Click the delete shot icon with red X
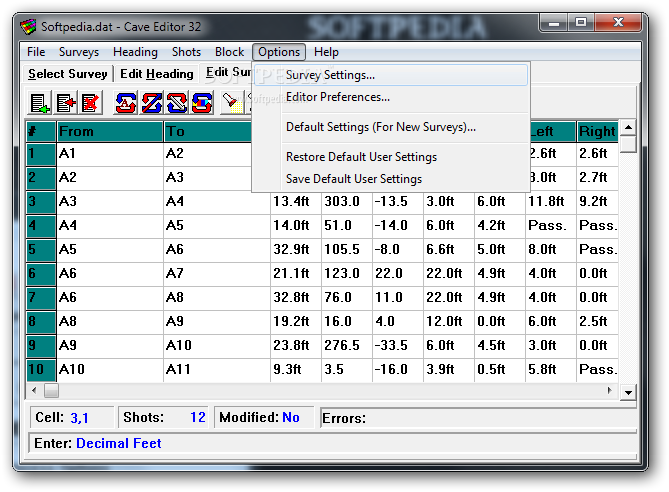 coord(90,103)
